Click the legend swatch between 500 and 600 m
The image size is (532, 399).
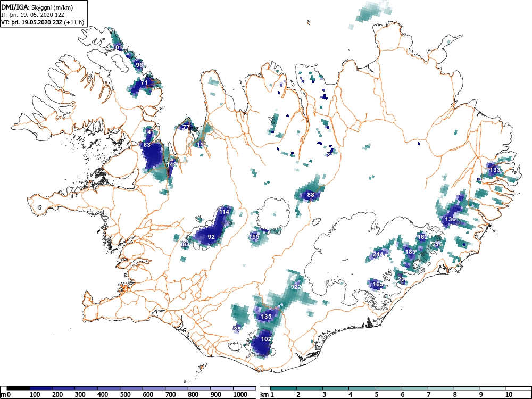pos(131,388)
